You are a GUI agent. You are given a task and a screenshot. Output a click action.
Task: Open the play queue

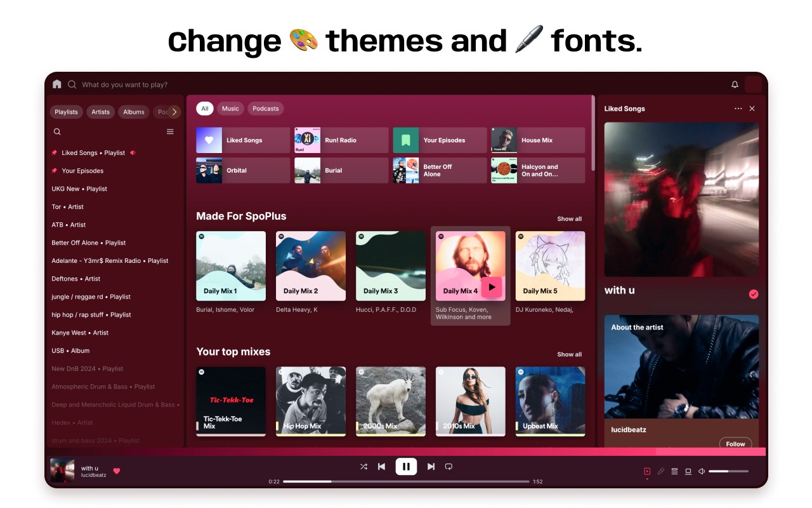point(674,471)
